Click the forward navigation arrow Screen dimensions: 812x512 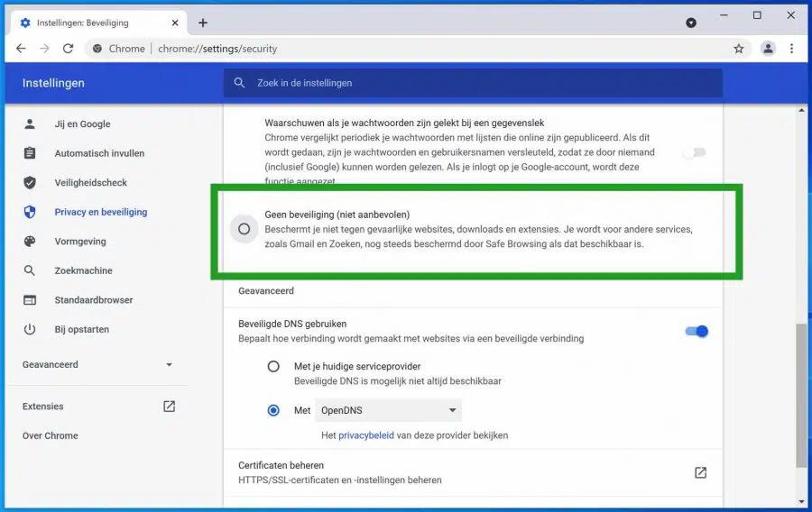(44, 49)
